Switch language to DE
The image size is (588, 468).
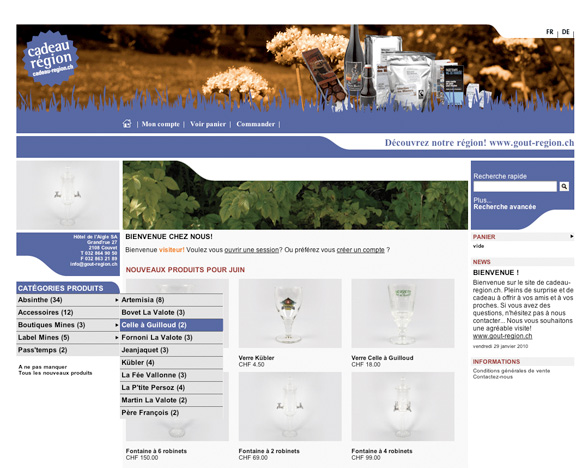click(x=566, y=32)
